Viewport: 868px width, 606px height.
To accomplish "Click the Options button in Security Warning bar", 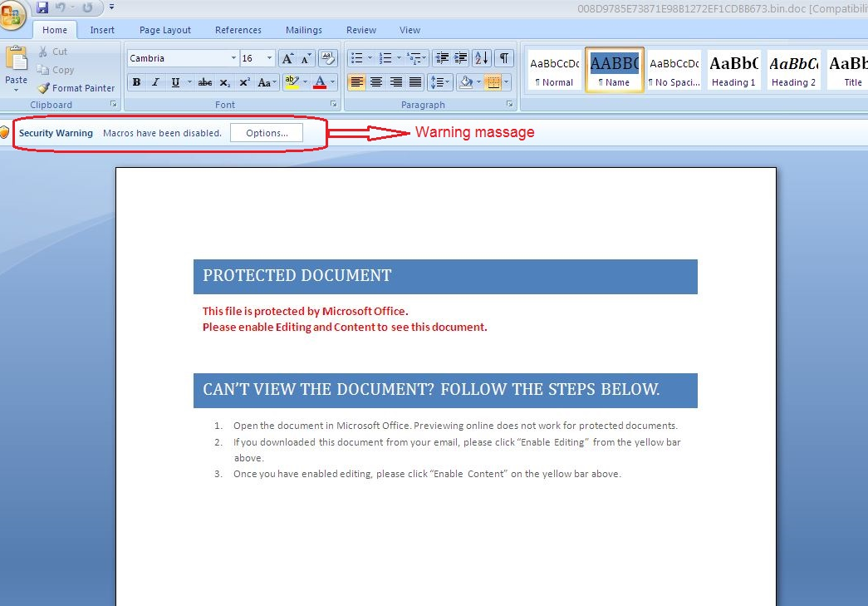I will tap(267, 133).
